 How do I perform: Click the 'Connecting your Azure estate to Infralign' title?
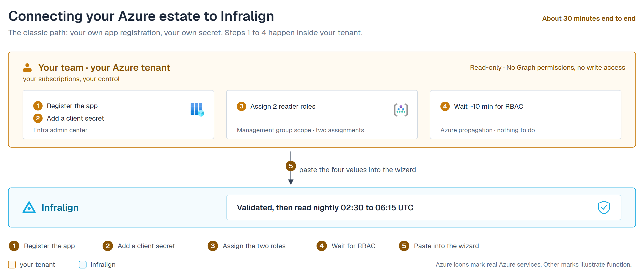(x=141, y=16)
